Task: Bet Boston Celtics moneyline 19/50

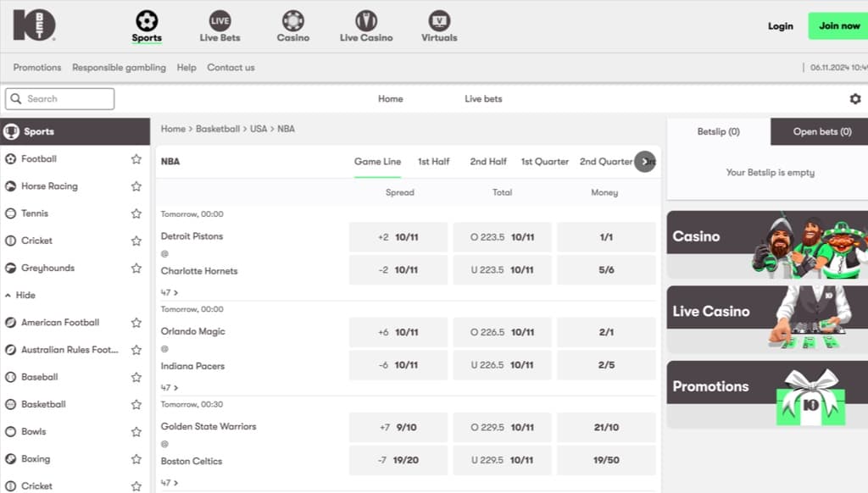Action: coord(606,460)
